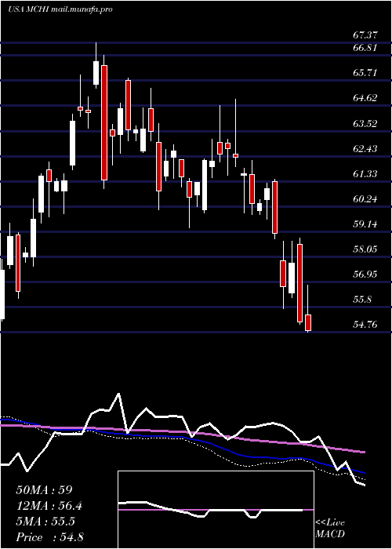
Task: Select the 62.43 price level label
Action: (365, 149)
